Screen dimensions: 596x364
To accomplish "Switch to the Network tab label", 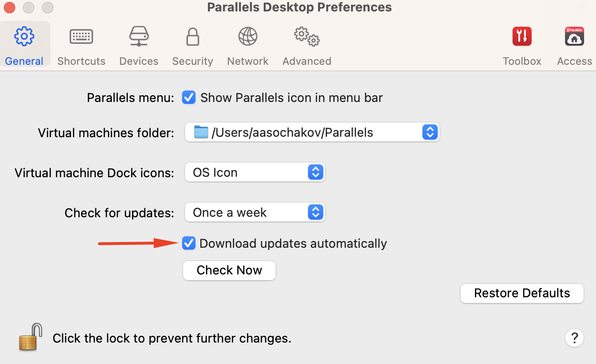I will click(x=248, y=61).
